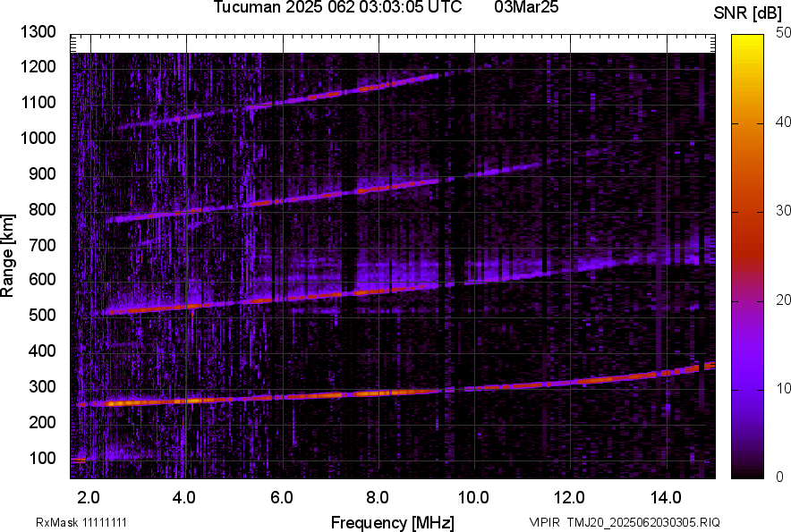This screenshot has height=532, width=791.
Task: Click the E-layer echo trace near 100 km
Action: (x=78, y=460)
